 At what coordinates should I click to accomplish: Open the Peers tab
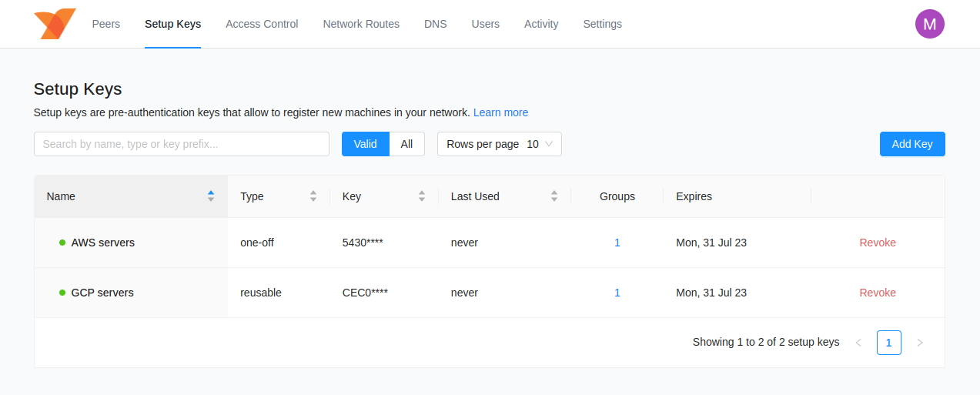pos(106,24)
